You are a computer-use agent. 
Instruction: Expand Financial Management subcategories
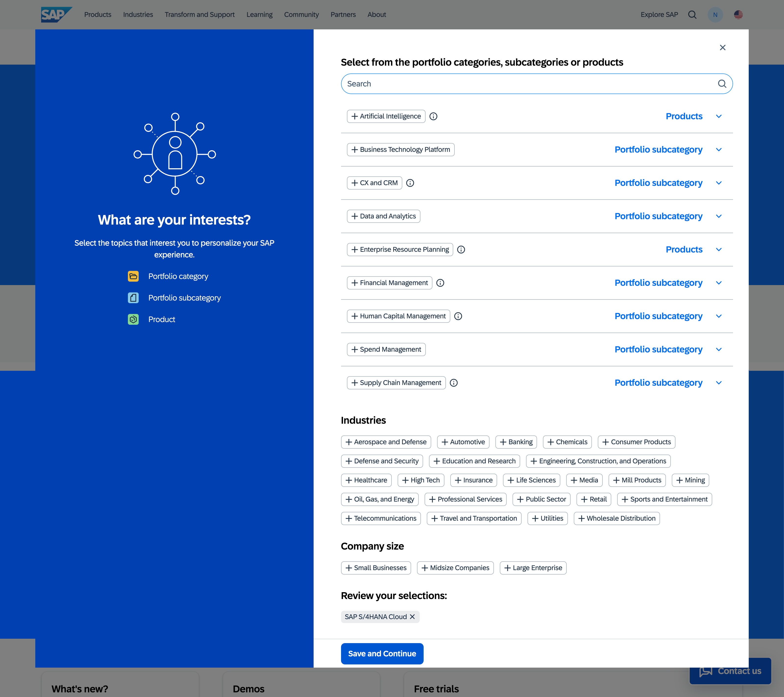click(x=718, y=283)
